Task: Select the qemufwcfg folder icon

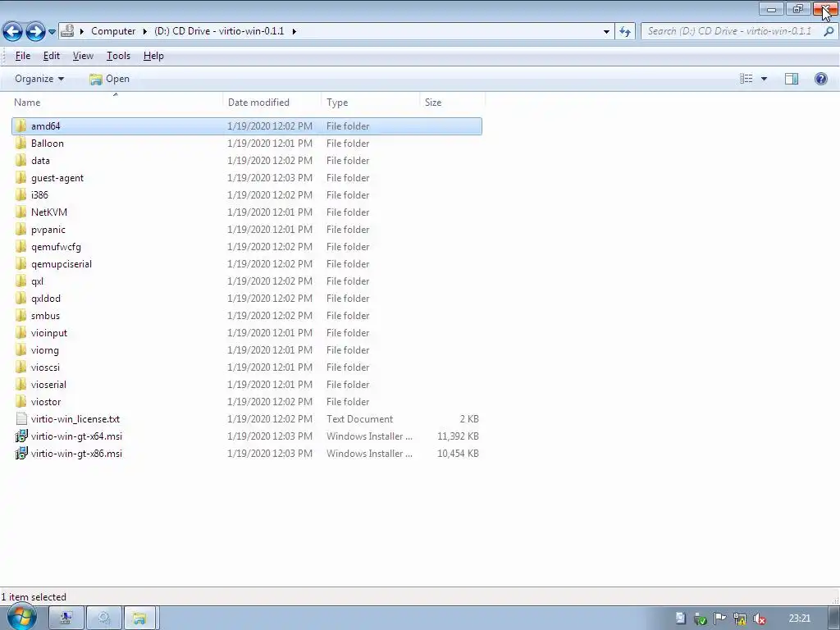Action: coord(21,246)
